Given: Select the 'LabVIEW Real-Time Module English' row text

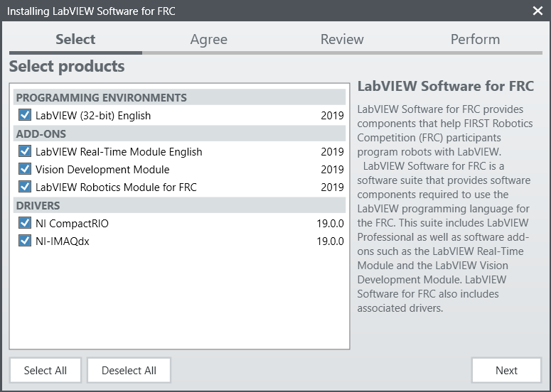Looking at the screenshot, I should click(119, 151).
